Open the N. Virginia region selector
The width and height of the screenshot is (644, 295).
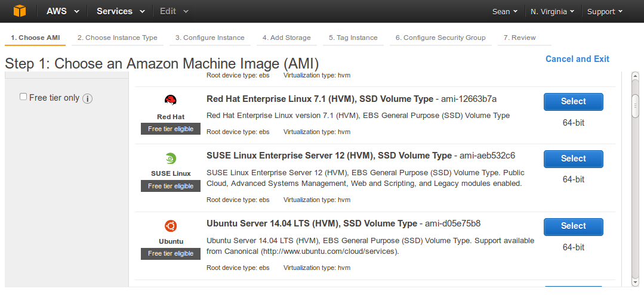[553, 12]
